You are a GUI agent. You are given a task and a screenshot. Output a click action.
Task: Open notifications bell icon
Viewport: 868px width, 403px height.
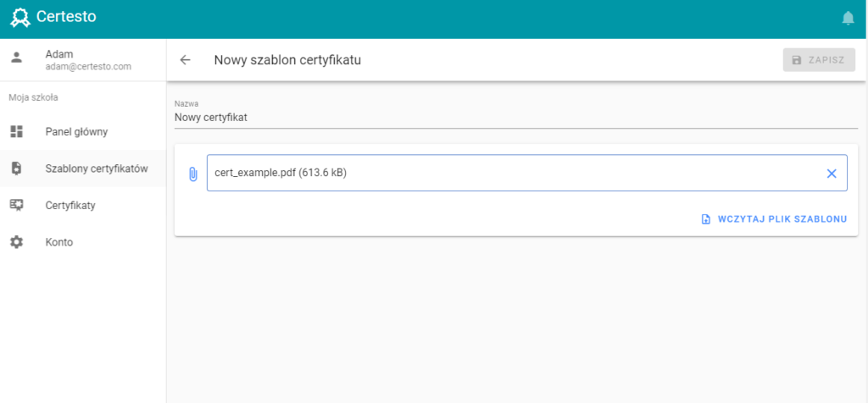pyautogui.click(x=848, y=19)
